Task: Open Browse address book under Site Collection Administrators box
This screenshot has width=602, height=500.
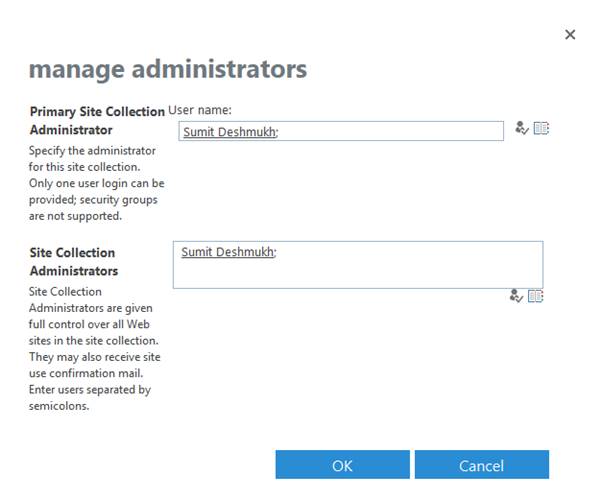Action: tap(536, 296)
